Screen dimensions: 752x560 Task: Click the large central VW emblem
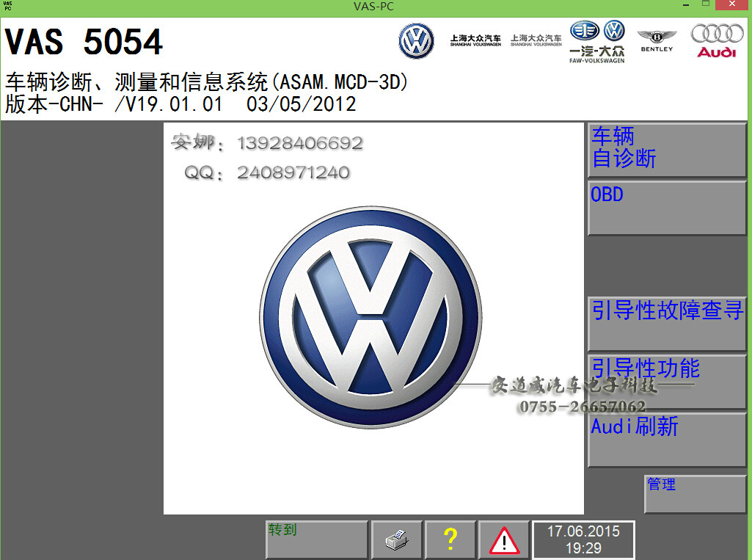click(370, 317)
